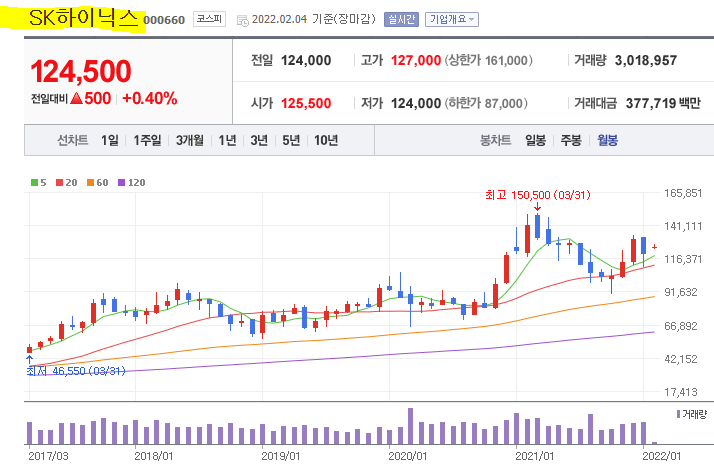Viewport: 714px width, 476px height.
Task: Click the 최고 150,500 (03/31) marker
Action: (x=537, y=195)
